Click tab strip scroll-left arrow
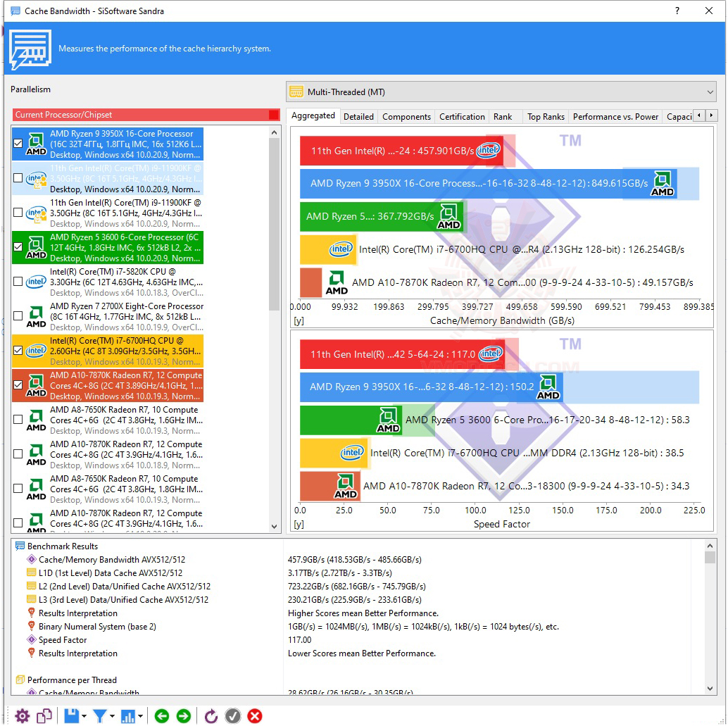The height and width of the screenshot is (726, 728). 699,115
